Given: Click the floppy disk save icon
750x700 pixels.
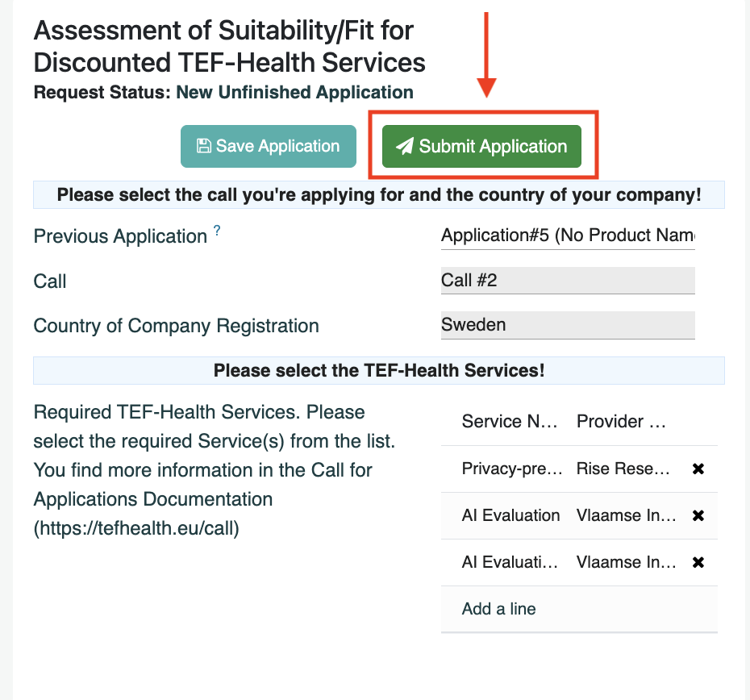Looking at the screenshot, I should click(204, 146).
